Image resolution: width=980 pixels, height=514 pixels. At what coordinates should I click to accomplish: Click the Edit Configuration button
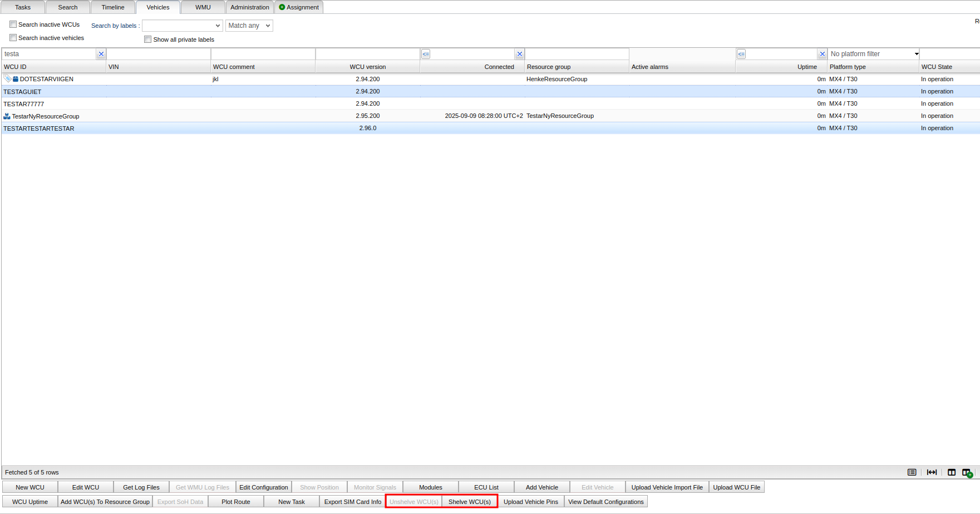pyautogui.click(x=263, y=487)
